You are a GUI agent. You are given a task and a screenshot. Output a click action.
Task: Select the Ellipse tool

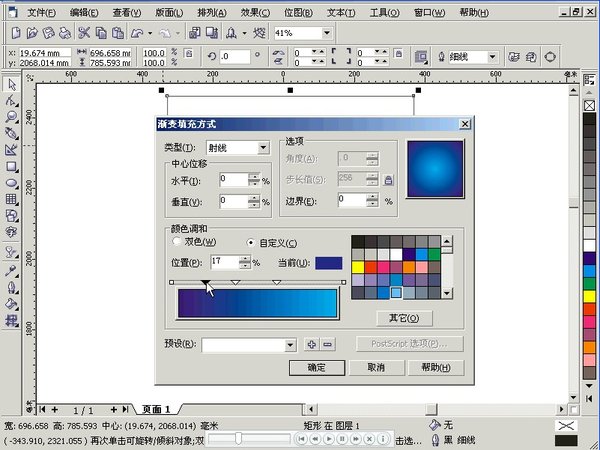pos(11,183)
